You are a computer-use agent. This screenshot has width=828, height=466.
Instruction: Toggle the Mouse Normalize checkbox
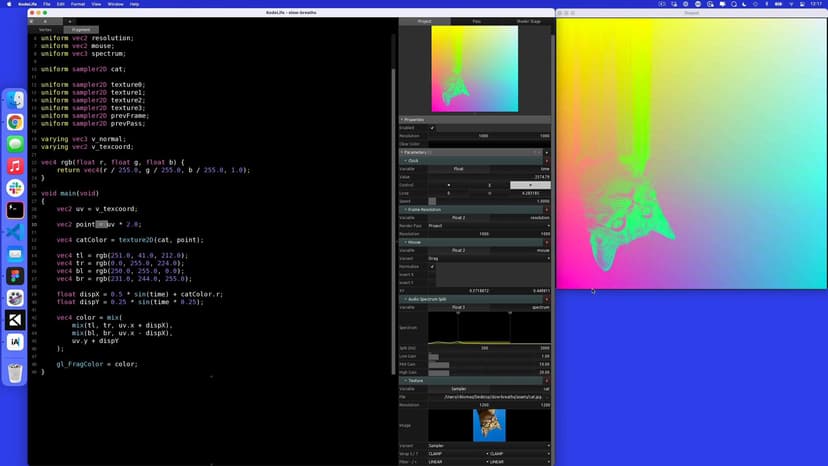pyautogui.click(x=432, y=267)
